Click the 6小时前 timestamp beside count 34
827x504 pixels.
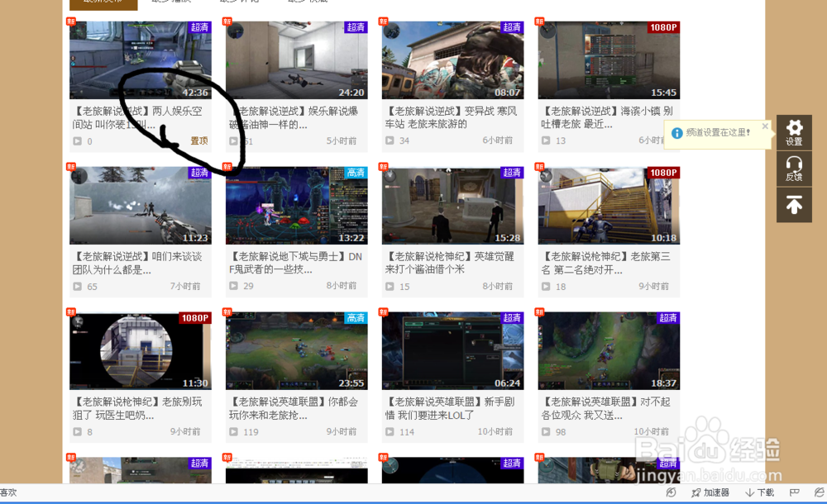tap(497, 140)
